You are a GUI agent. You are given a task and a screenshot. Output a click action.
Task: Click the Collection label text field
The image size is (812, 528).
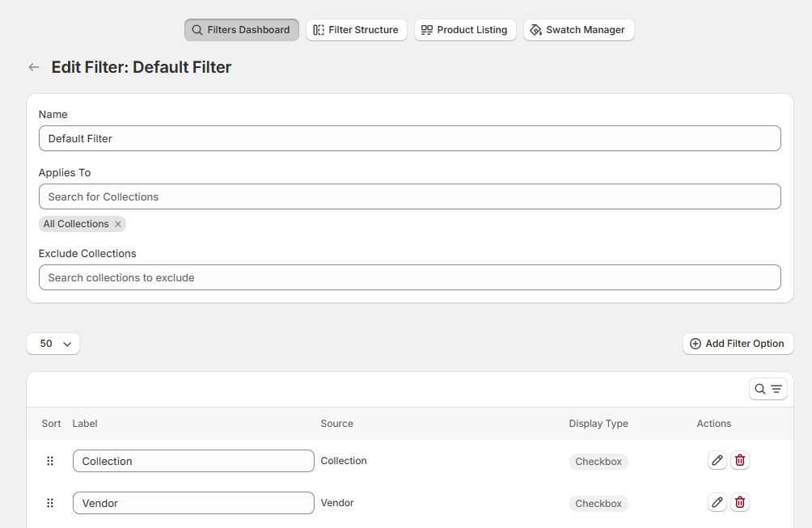[x=193, y=461]
